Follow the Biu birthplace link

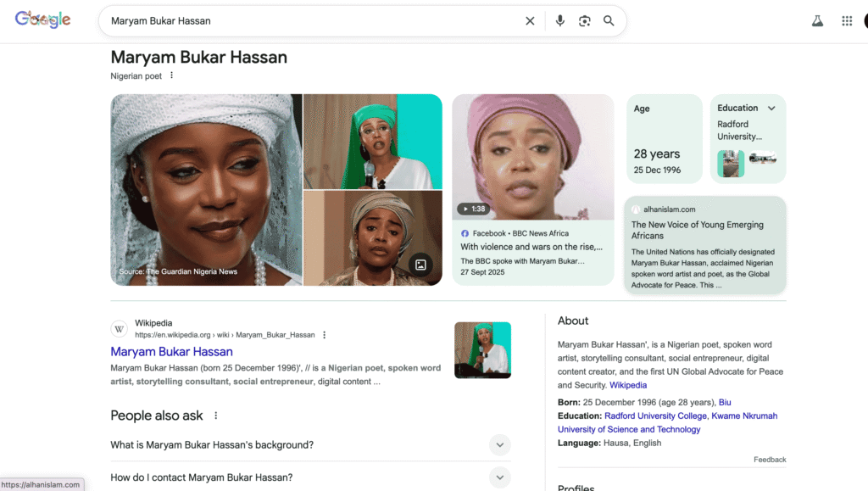pos(725,402)
